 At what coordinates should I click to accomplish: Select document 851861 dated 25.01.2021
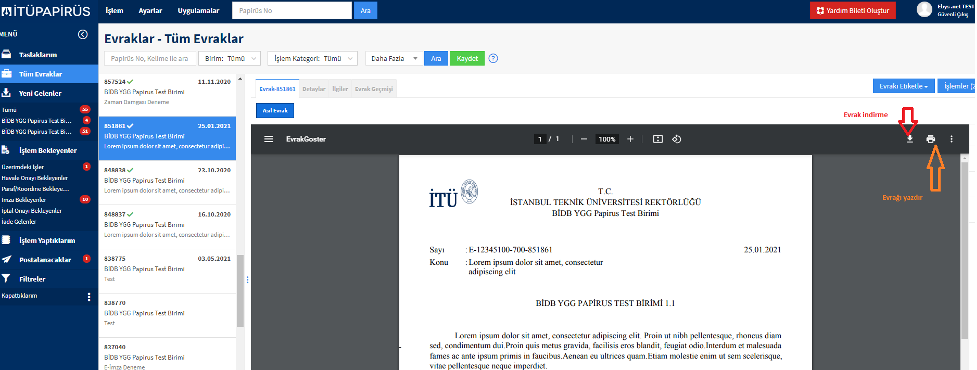tap(167, 137)
